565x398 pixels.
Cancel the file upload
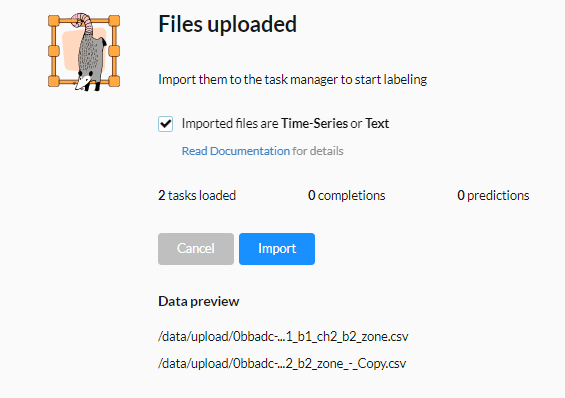[196, 249]
